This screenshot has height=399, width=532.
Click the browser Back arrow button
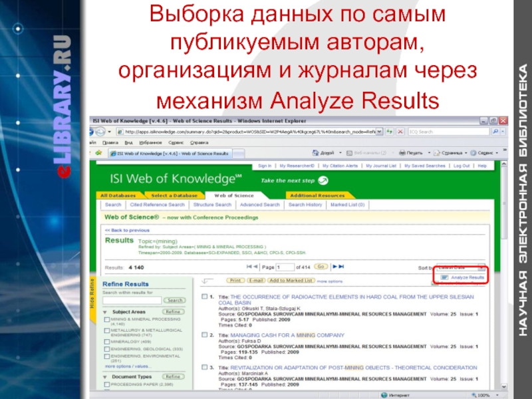92,131
